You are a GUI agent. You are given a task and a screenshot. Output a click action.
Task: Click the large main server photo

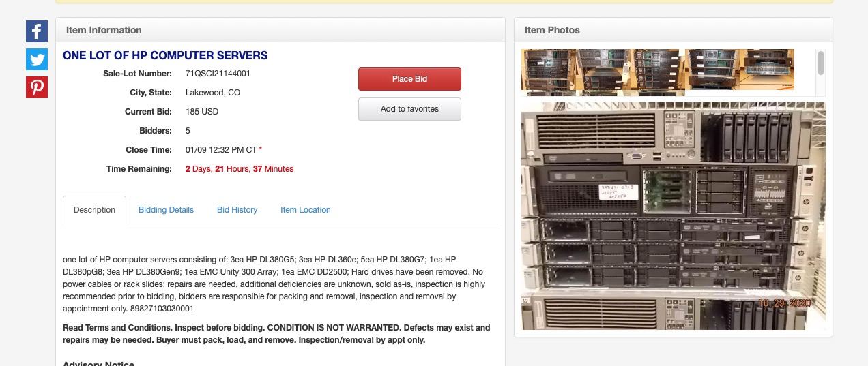(674, 216)
